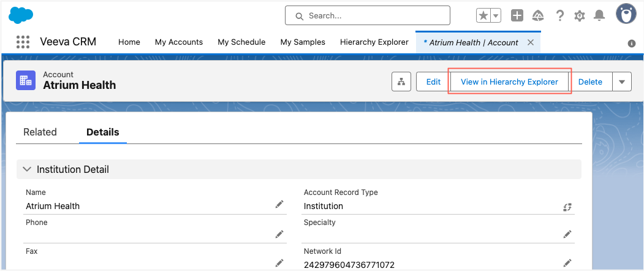Open the My Samples tab
Image resolution: width=644 pixels, height=271 pixels.
coord(303,42)
